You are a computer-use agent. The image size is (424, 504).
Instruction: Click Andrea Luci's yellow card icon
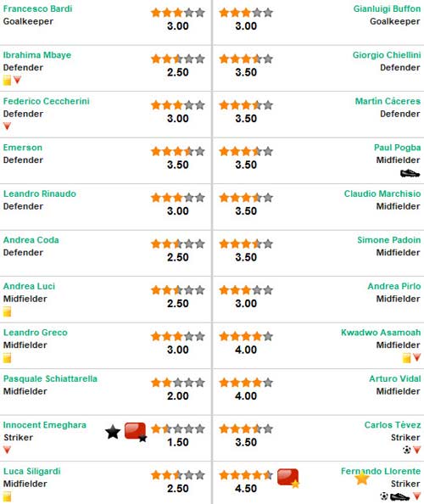[7, 311]
